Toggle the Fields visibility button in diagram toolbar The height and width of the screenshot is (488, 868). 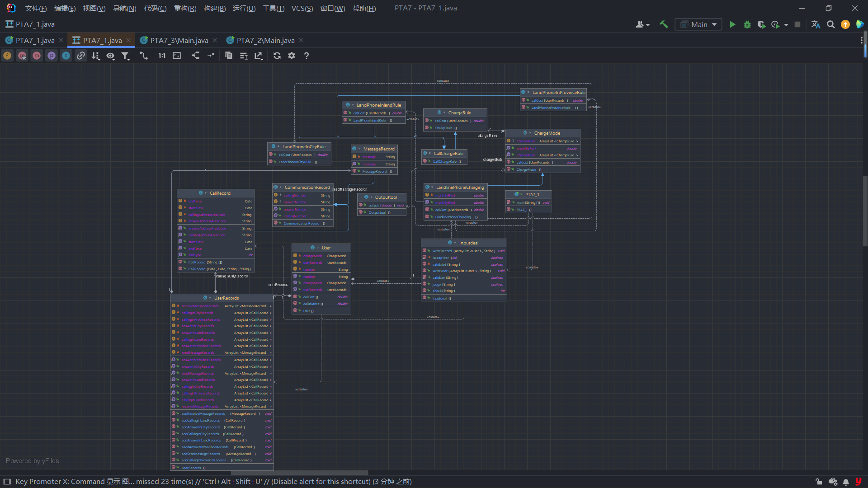(7, 56)
